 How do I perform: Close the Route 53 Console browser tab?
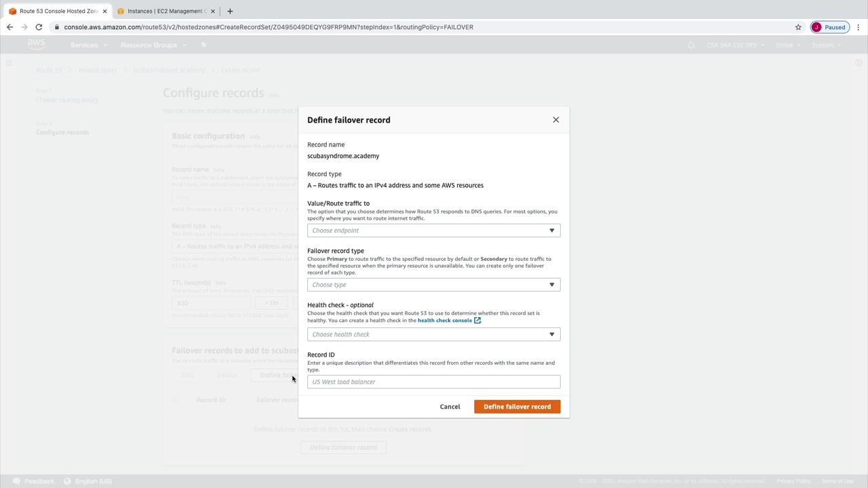[x=104, y=12]
